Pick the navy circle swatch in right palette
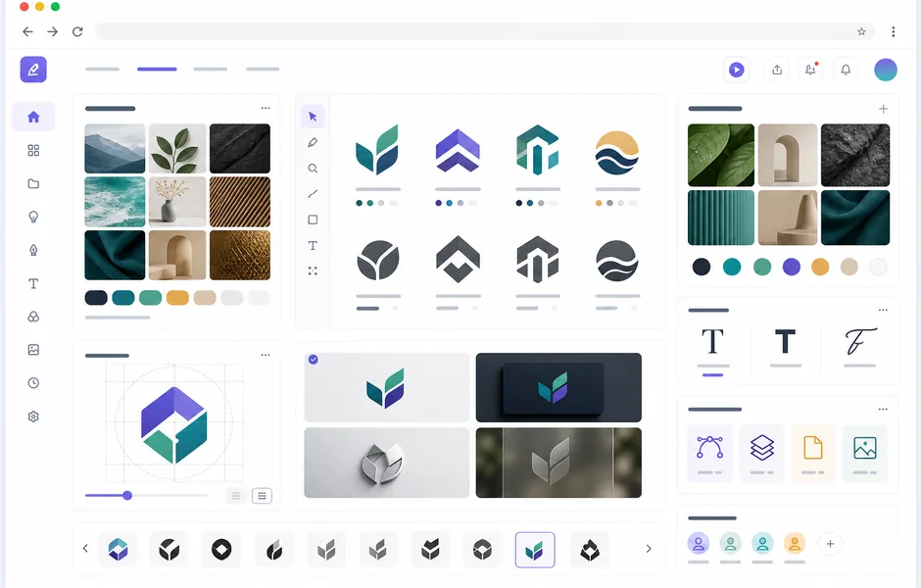The width and height of the screenshot is (921, 588). [x=702, y=267]
